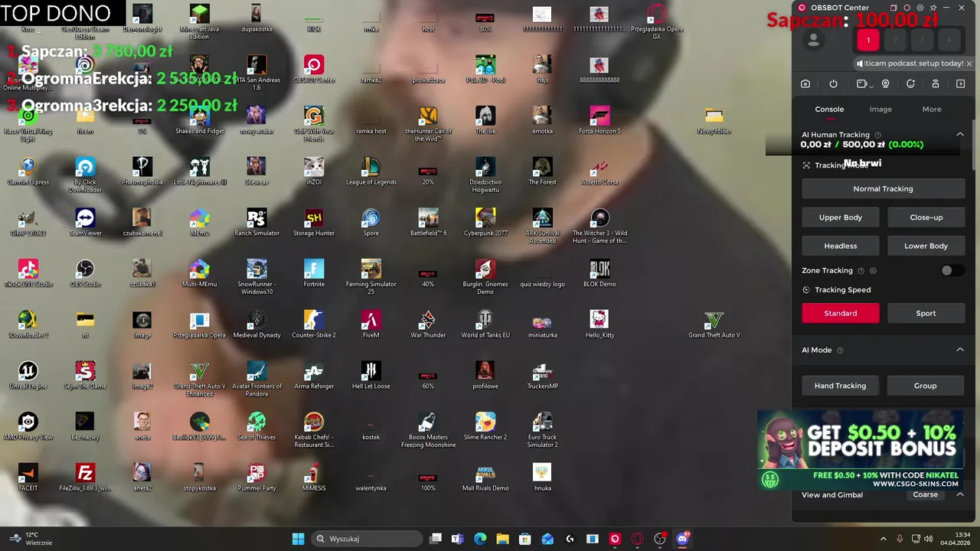Collapse the View and Gimbal section
Image resolution: width=980 pixels, height=551 pixels.
click(x=959, y=494)
